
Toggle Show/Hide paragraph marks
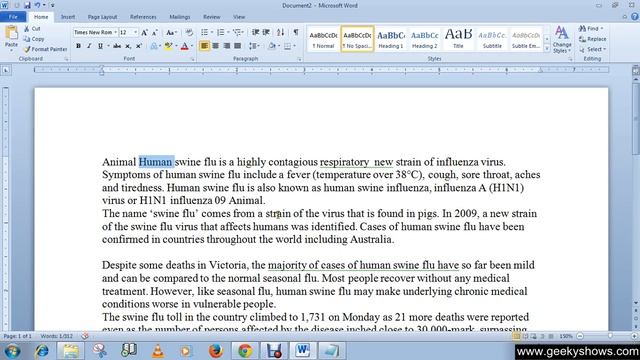click(x=296, y=32)
